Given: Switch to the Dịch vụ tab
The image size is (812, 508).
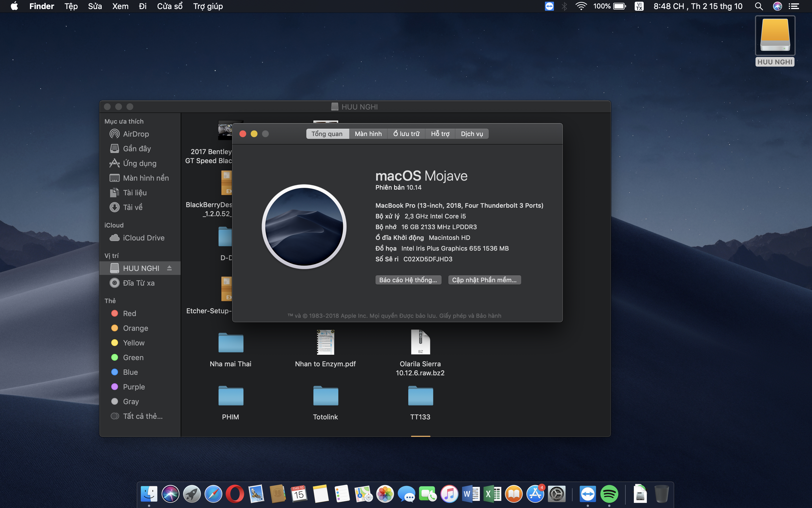Looking at the screenshot, I should pos(472,134).
